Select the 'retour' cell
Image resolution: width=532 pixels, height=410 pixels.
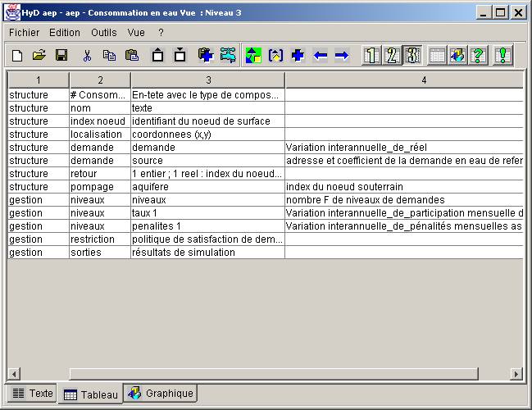point(100,174)
